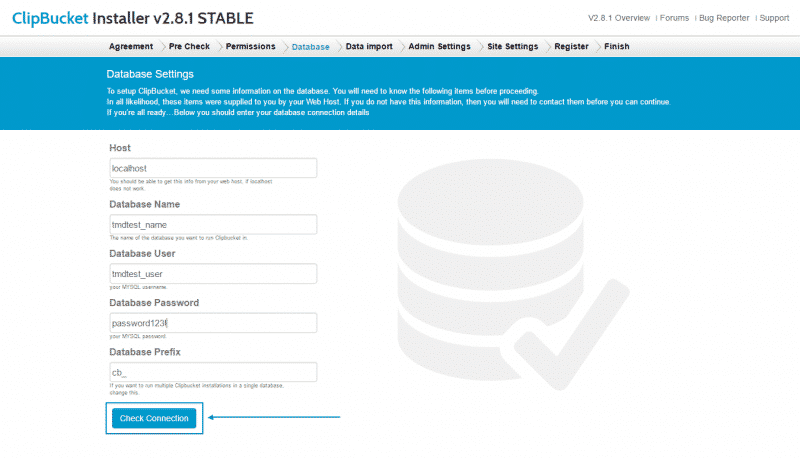800x458 pixels.
Task: Edit the Database Prefix field
Action: pos(212,372)
